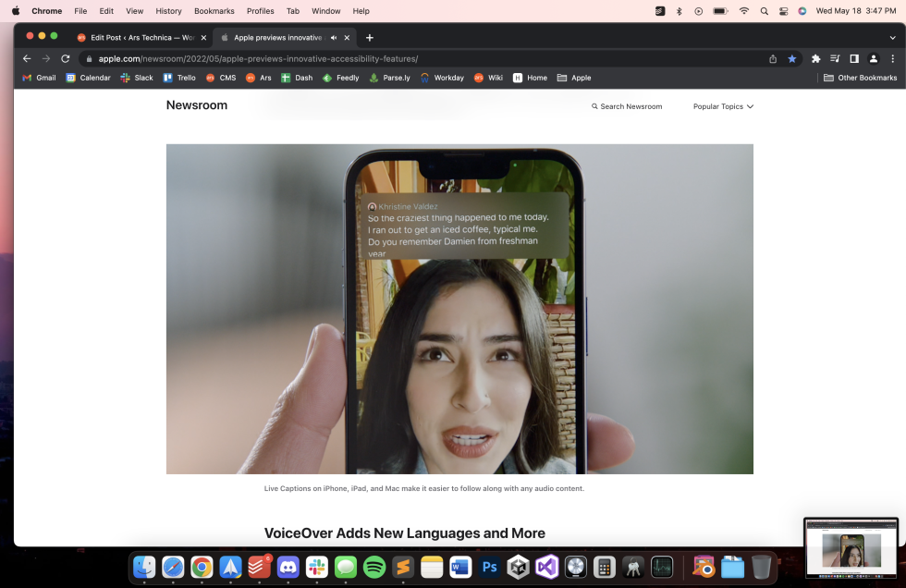
Task: Launch Photoshop from the Dock
Action: tap(489, 566)
